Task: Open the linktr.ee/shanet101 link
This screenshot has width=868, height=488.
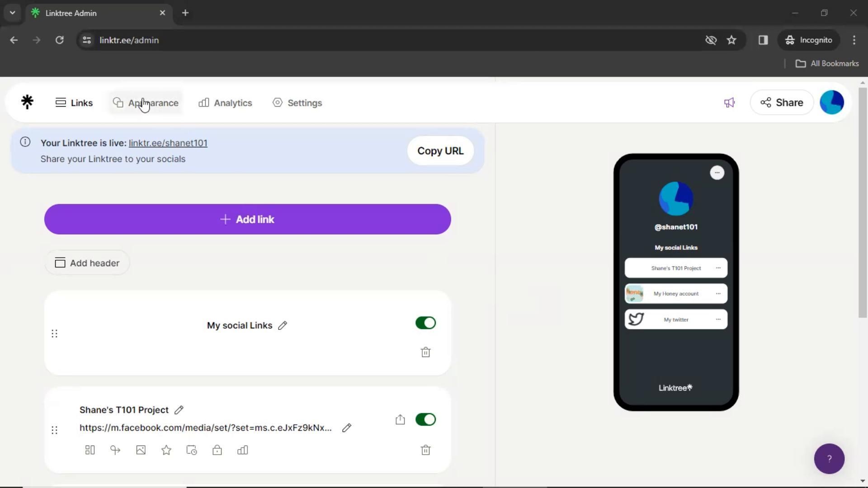Action: 168,143
